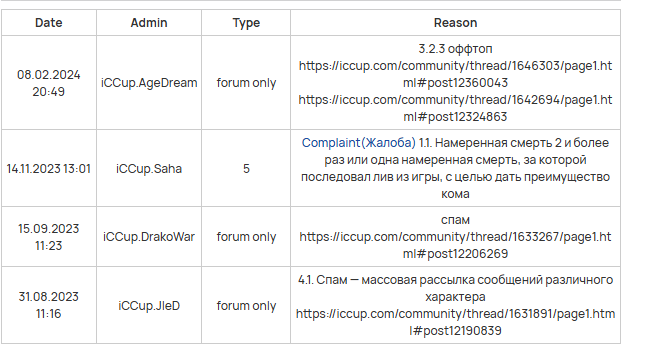Screen dimensions: 646x362
Task: Click the Date column header
Action: click(49, 23)
